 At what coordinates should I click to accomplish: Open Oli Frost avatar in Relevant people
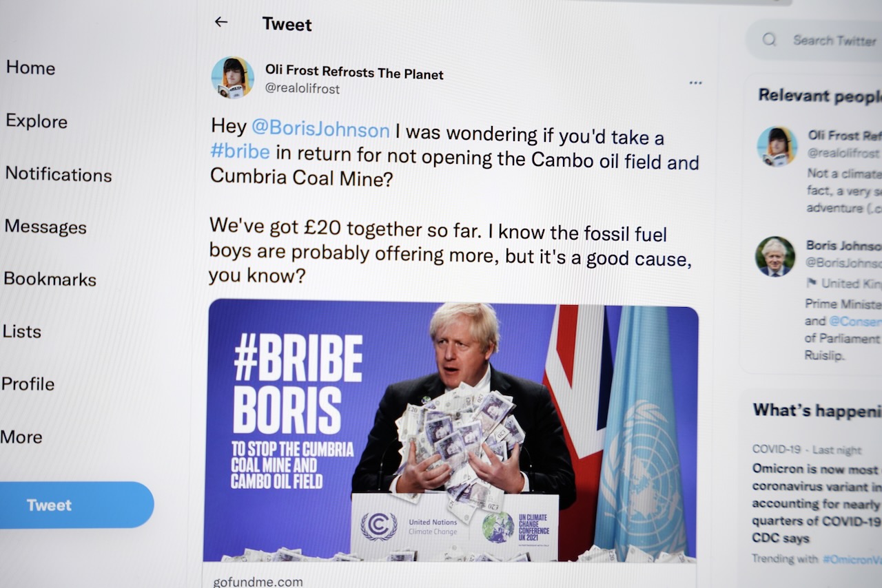[x=777, y=146]
